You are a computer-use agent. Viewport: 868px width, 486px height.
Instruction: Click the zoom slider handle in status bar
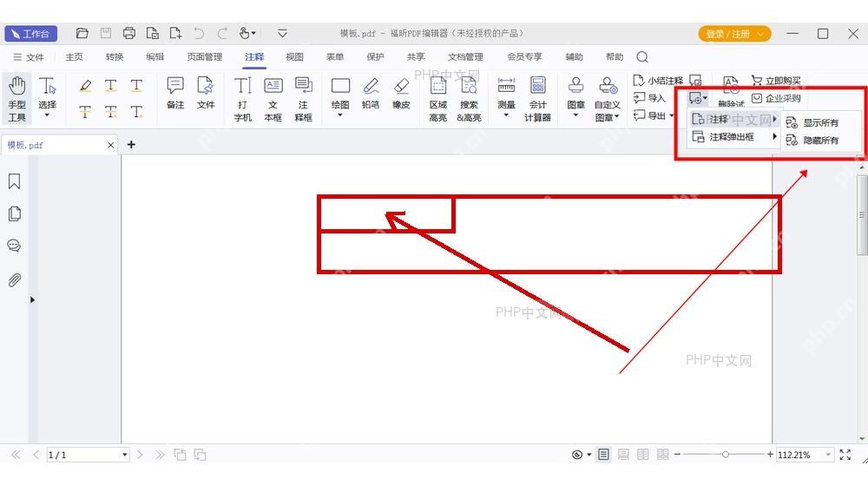coord(725,455)
